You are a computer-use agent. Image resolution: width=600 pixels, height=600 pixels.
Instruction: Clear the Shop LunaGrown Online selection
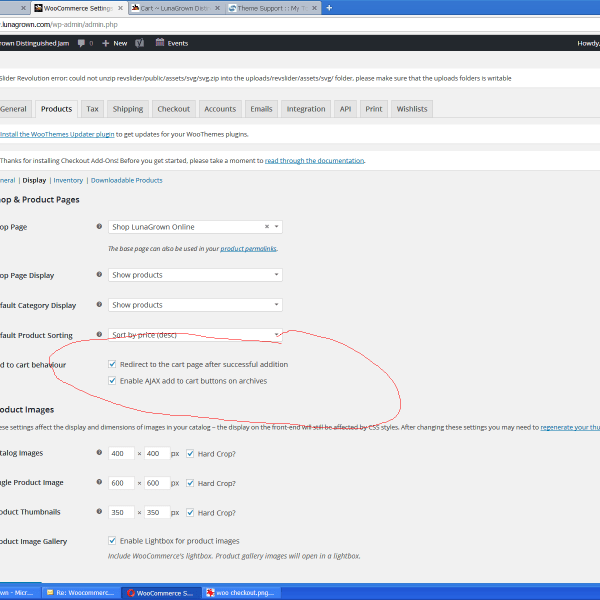pos(267,227)
